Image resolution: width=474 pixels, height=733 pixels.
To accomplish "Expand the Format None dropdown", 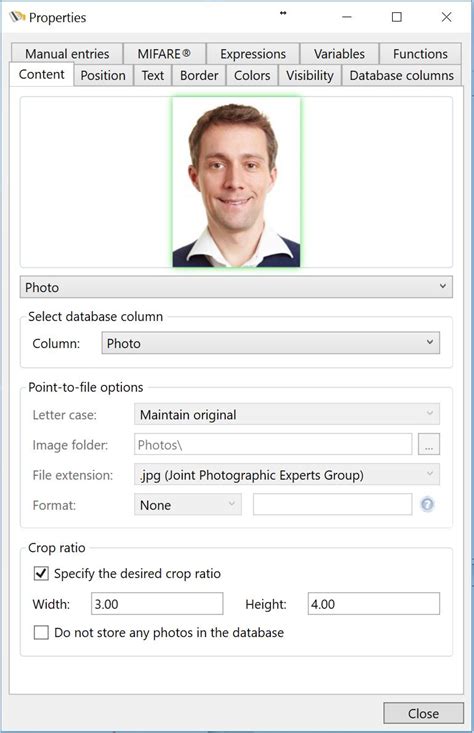I will click(x=187, y=505).
